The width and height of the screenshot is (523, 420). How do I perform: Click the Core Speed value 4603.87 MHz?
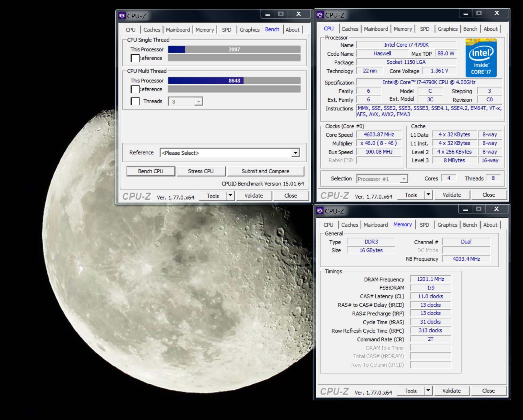[379, 135]
